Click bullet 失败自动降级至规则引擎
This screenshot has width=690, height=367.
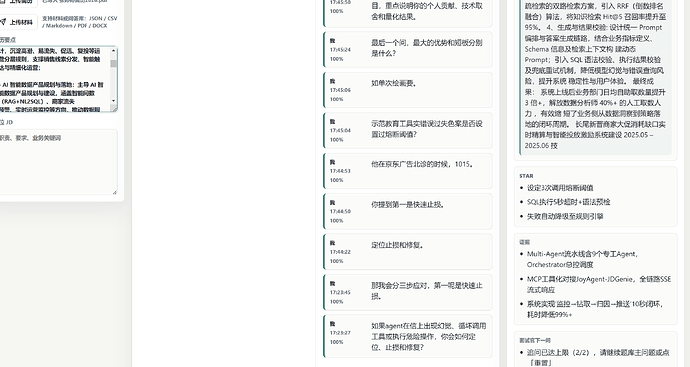tap(565, 216)
